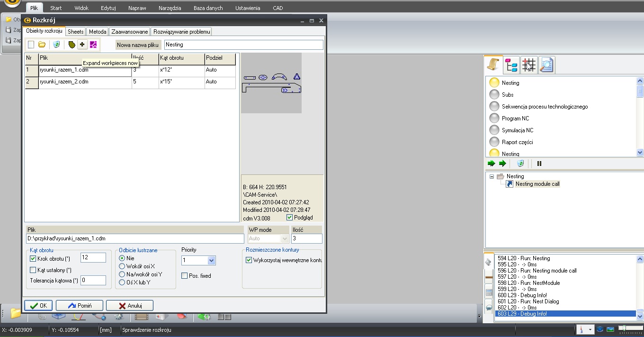Click the workpiece preview thumbnail

click(271, 83)
